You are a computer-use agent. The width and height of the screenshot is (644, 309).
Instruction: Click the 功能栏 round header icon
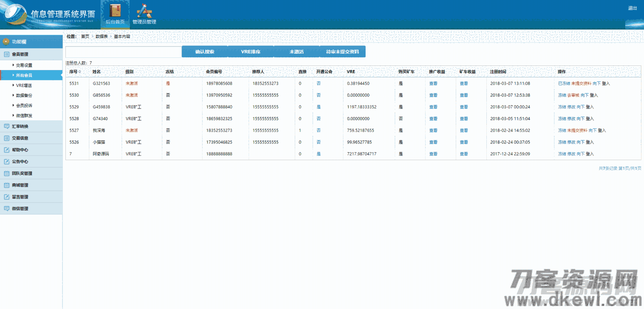[6, 42]
